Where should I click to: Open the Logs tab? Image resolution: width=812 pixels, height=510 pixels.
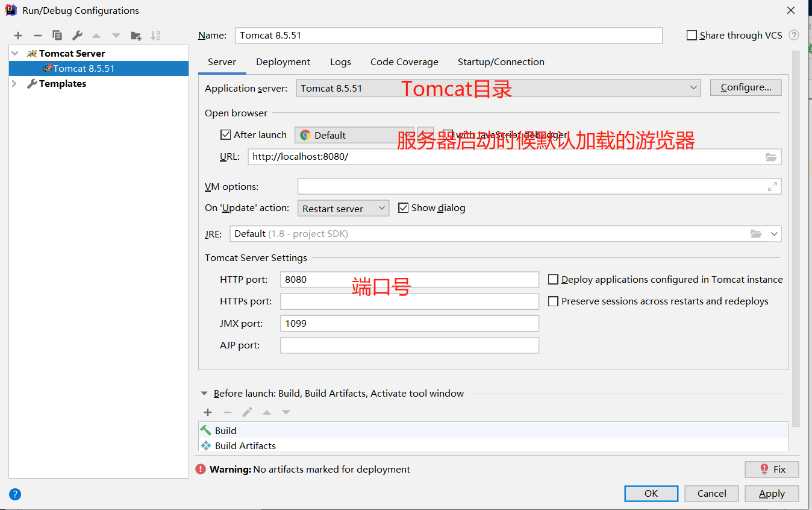(x=340, y=61)
